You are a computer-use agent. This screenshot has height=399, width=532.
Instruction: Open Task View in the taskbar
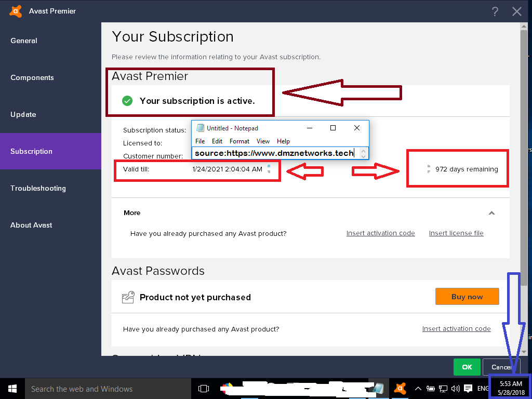point(204,389)
